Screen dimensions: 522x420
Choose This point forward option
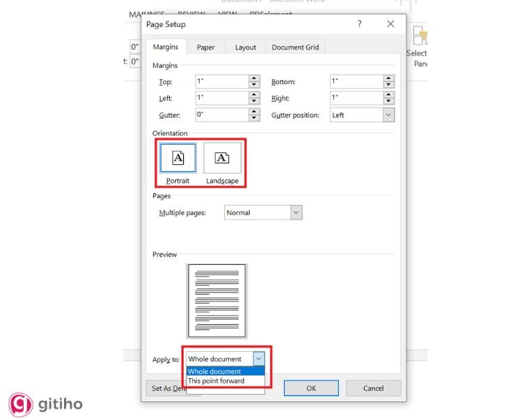coord(226,381)
